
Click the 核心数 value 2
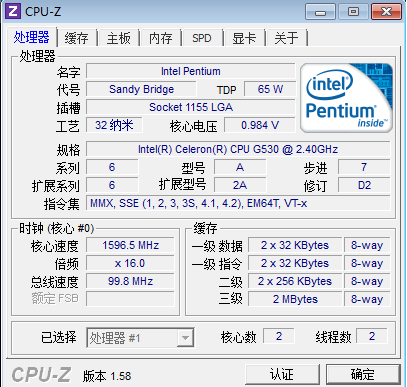[279, 336]
